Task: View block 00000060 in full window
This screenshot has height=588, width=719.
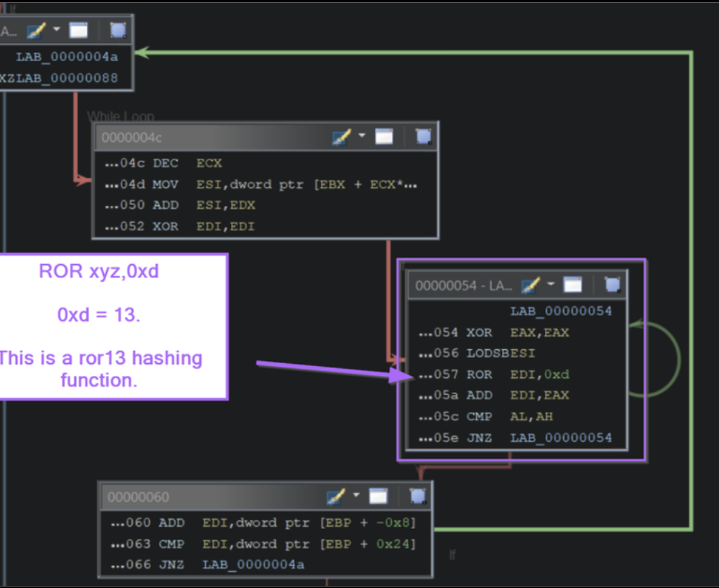Action: (x=378, y=496)
